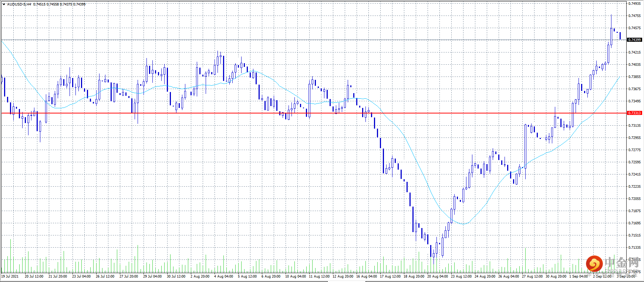
Task: Click the 0.72415 price scale label
Action: (x=635, y=174)
